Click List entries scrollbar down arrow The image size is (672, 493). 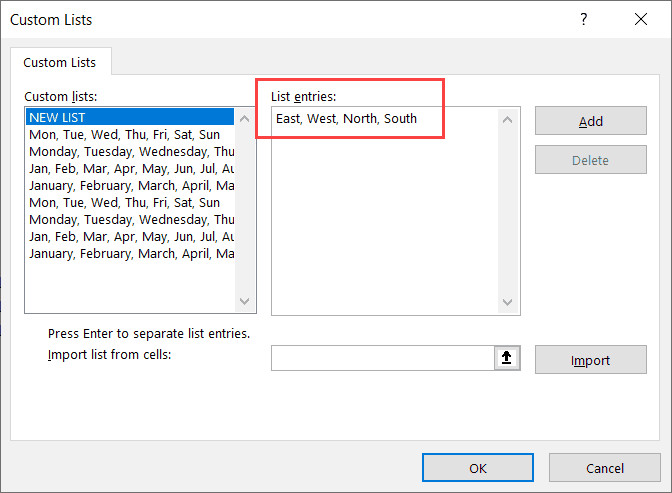click(508, 302)
